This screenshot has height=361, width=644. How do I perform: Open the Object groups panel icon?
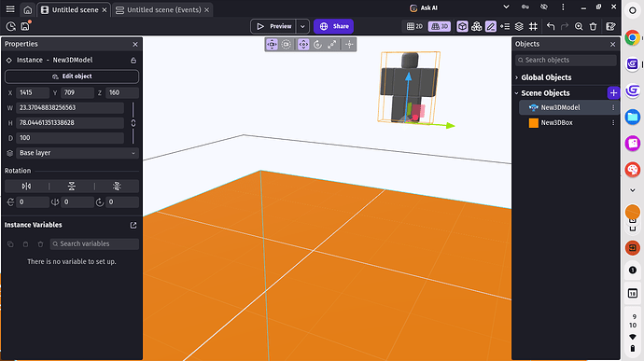pos(476,26)
